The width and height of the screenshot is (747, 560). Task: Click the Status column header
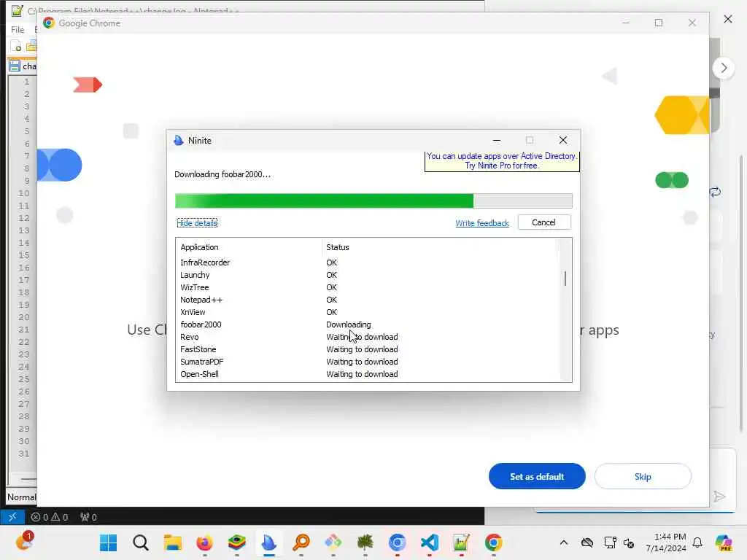click(x=439, y=247)
